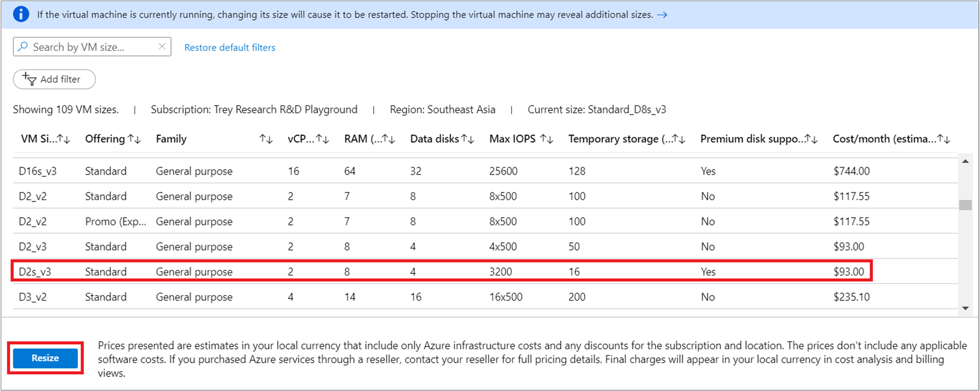Sort by Cost/month column arrows
The width and height of the screenshot is (980, 391).
click(944, 139)
